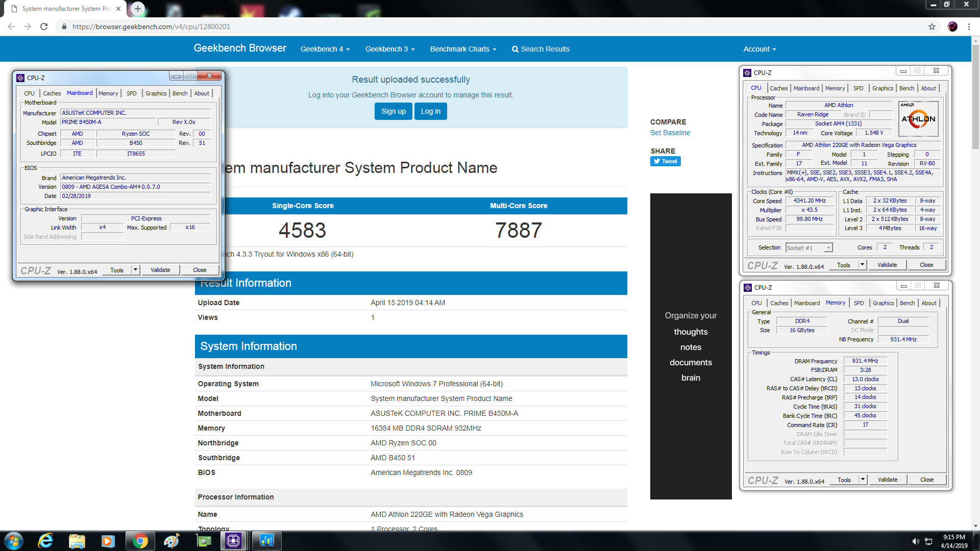Expand the Geekbench 4 menu
The width and height of the screenshot is (980, 551).
pos(325,49)
